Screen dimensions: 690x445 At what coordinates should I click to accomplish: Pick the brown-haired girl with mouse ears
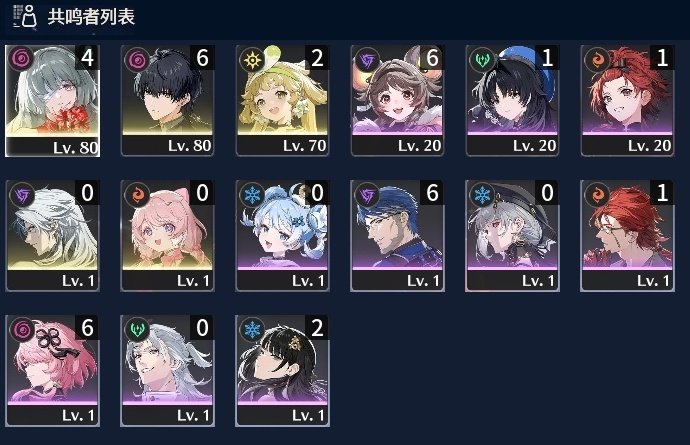tap(397, 101)
